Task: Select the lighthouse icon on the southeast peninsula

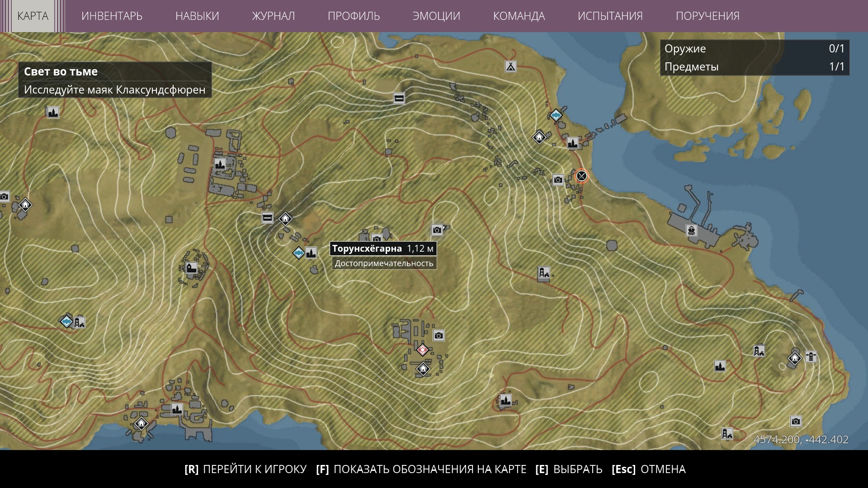Action: (811, 357)
